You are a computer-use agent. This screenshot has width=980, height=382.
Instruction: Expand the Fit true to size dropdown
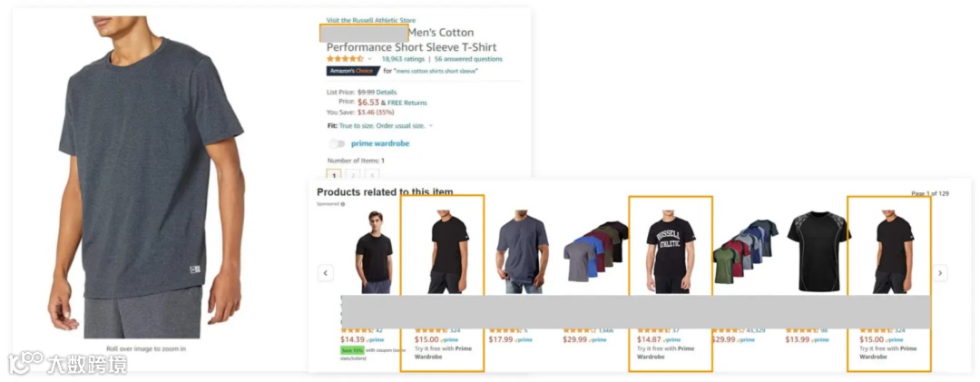click(385, 125)
